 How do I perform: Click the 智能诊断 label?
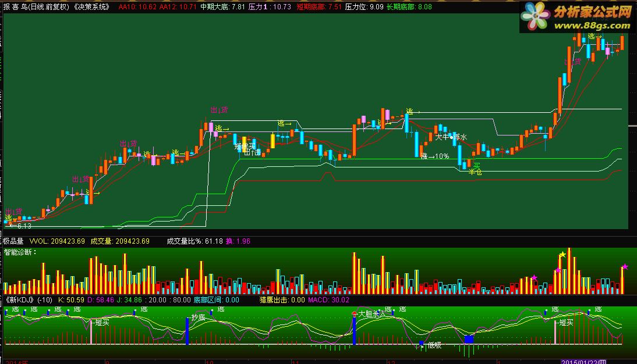pyautogui.click(x=20, y=252)
